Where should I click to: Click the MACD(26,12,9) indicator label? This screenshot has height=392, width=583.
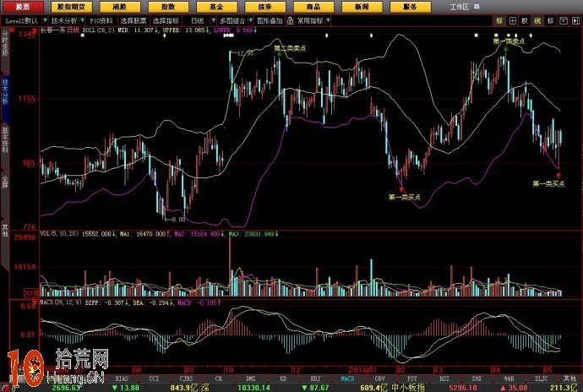tap(61, 302)
